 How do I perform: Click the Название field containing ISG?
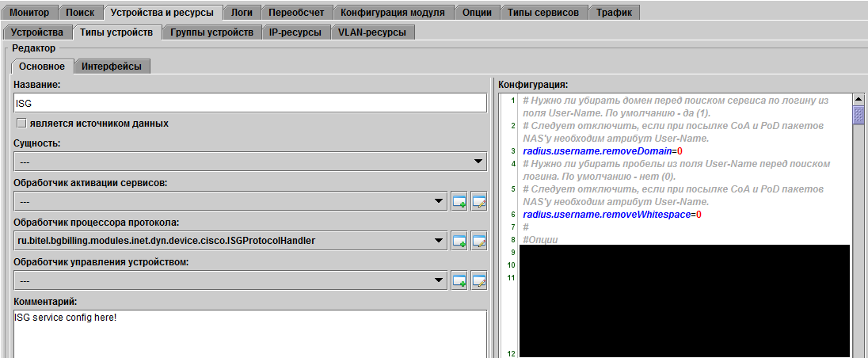pyautogui.click(x=250, y=103)
